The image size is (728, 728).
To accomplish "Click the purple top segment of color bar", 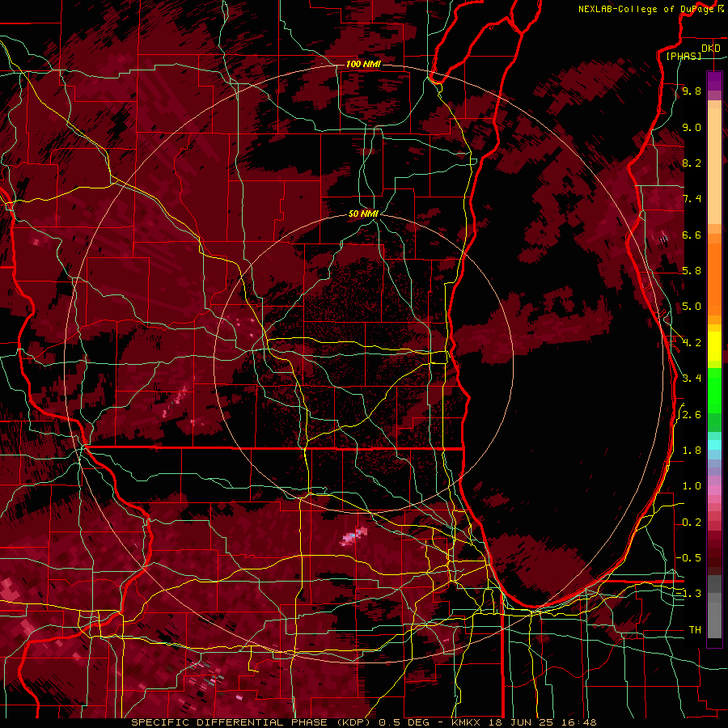I will 714,81.
